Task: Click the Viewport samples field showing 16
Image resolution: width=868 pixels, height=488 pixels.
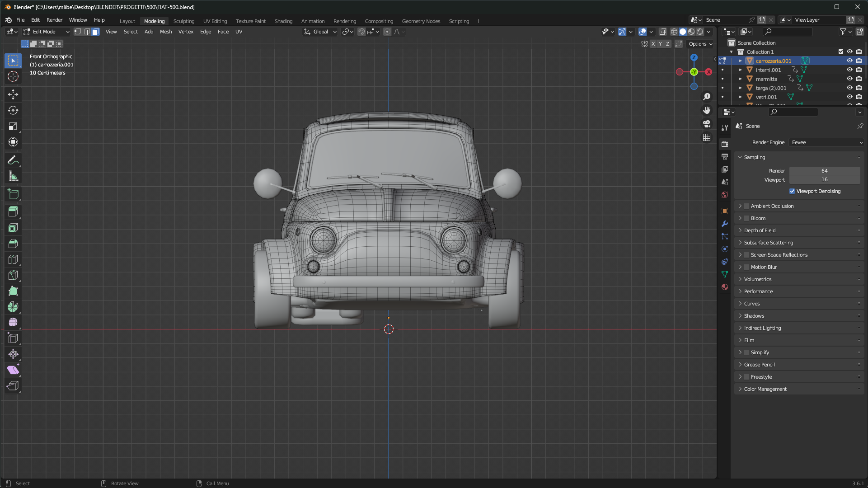Action: [824, 180]
